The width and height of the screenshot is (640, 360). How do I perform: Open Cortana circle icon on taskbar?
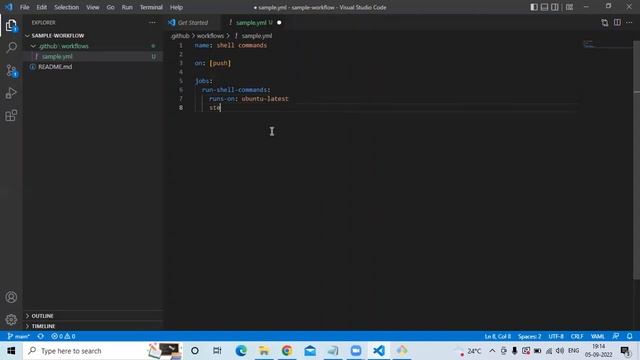pos(195,351)
